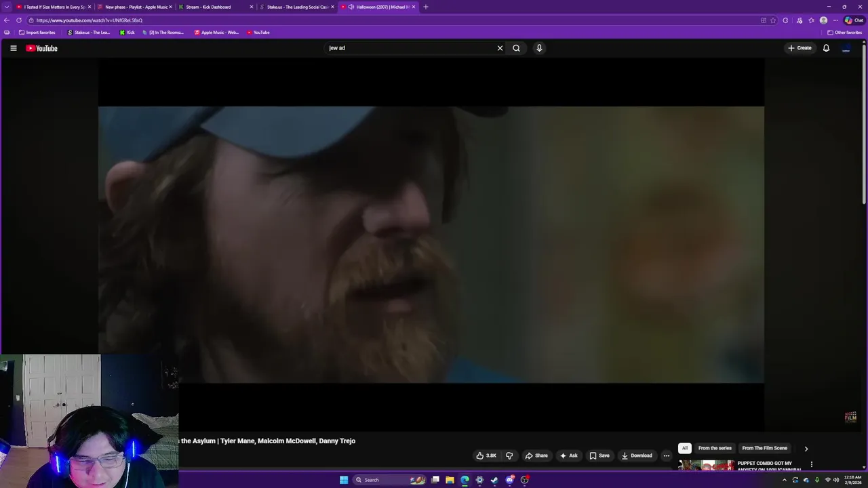868x488 pixels.
Task: Open the split screen icon in address bar
Action: 764,20
